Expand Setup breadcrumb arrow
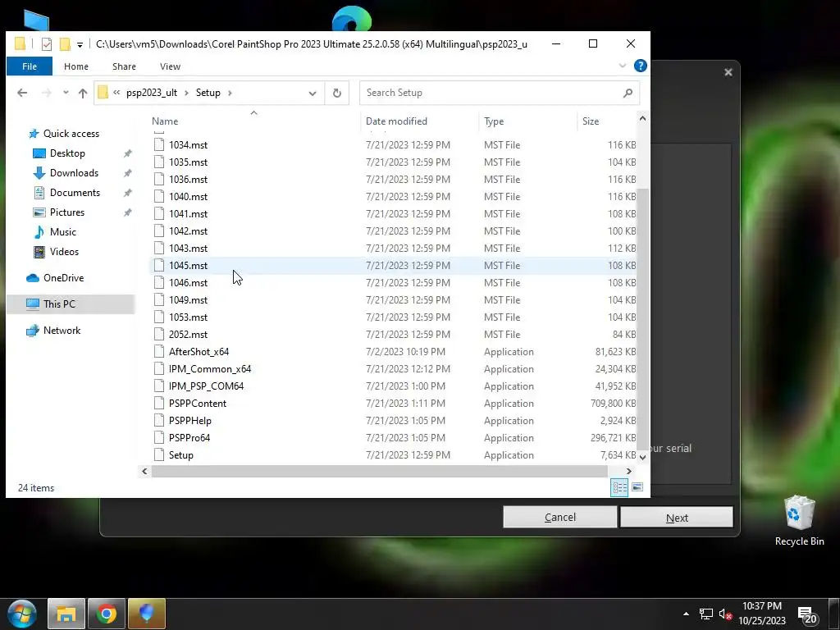Viewport: 840px width, 630px height. coord(230,93)
